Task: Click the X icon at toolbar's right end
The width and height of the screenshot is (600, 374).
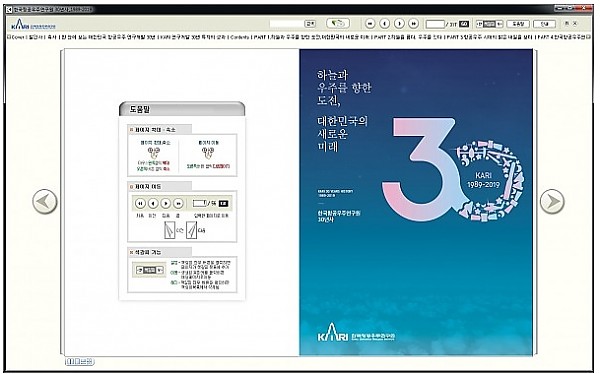Action: tap(575, 24)
